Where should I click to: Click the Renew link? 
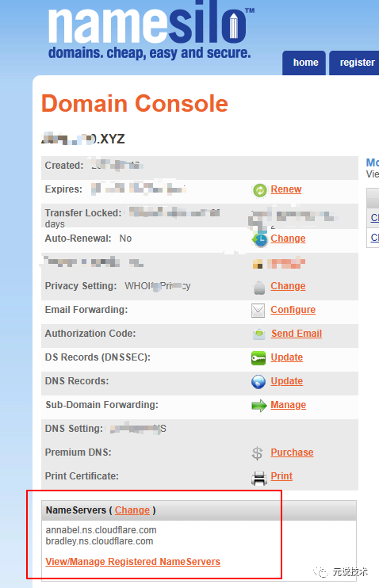(x=286, y=189)
